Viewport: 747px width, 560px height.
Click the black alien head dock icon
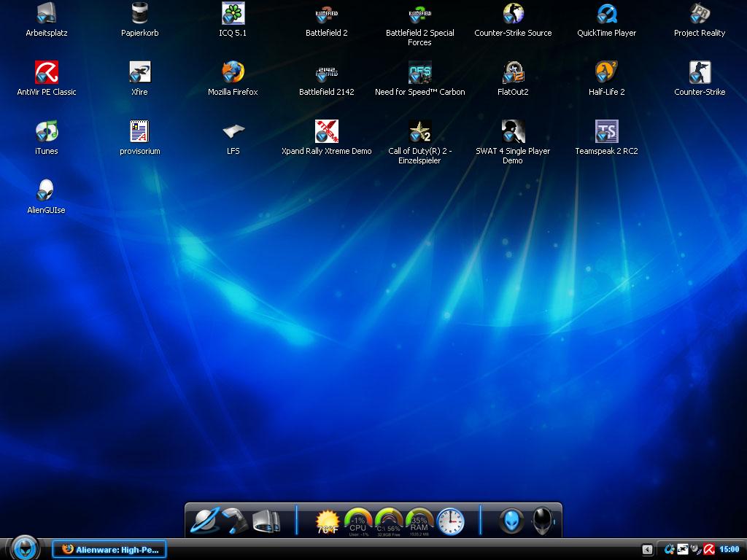coord(543,521)
